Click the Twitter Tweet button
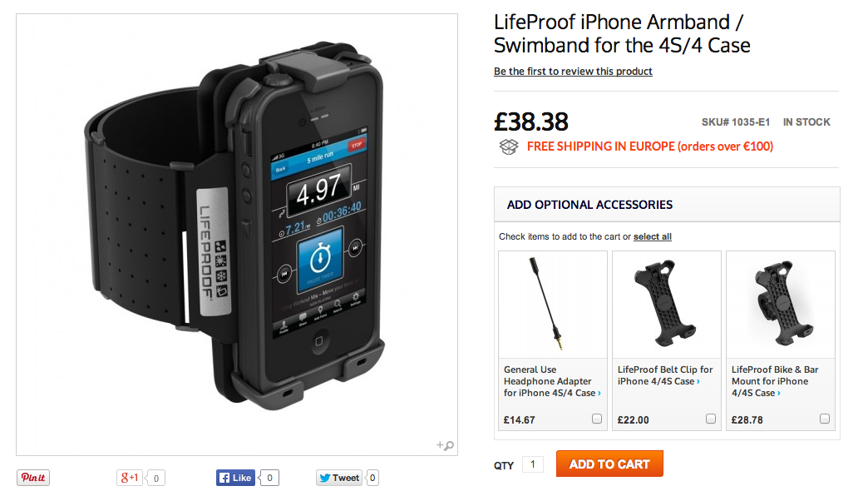Viewport: 868px width, 496px height. click(x=340, y=478)
